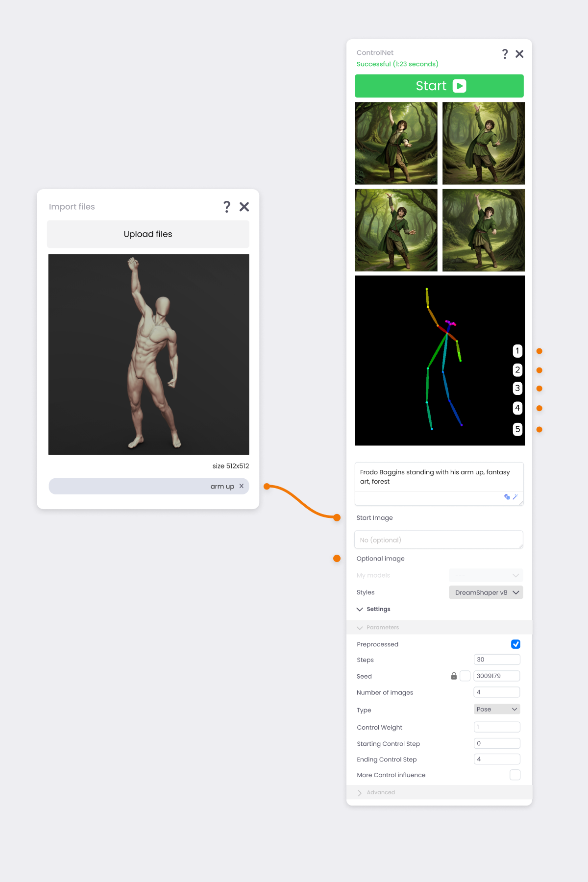Image resolution: width=588 pixels, height=882 pixels.
Task: Toggle the checkbox next to Seed
Action: [465, 676]
